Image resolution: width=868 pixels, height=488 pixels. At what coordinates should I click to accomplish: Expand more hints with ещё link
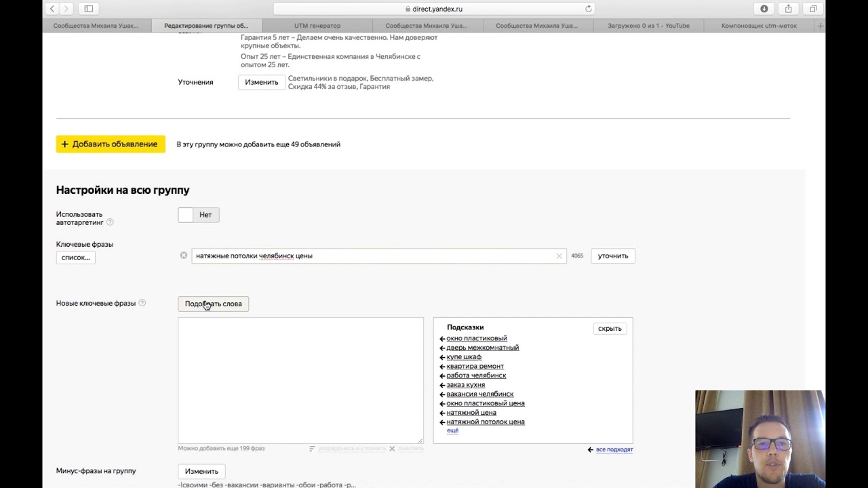(x=452, y=430)
